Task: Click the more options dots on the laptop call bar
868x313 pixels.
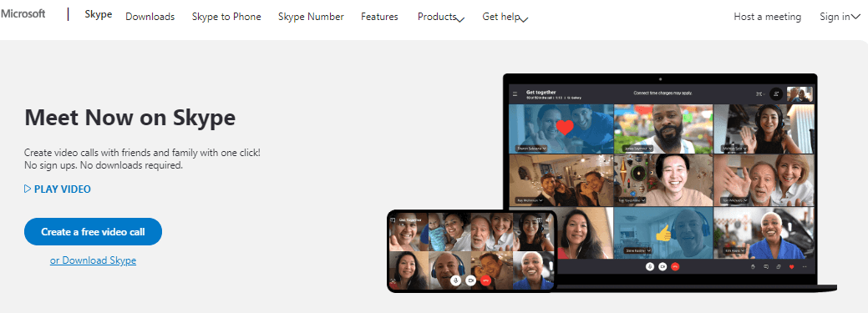Action: [x=805, y=266]
